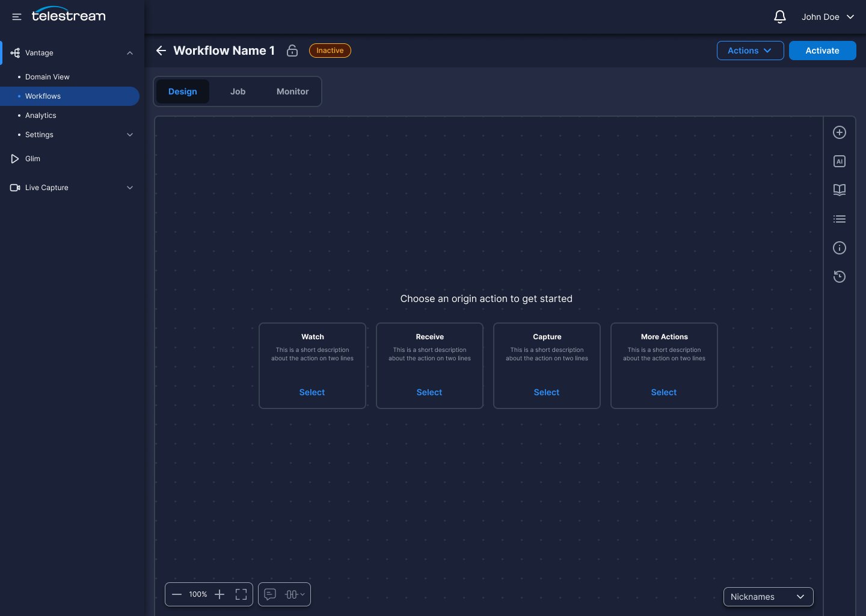
Task: Open the Actions dropdown
Action: pyautogui.click(x=750, y=51)
